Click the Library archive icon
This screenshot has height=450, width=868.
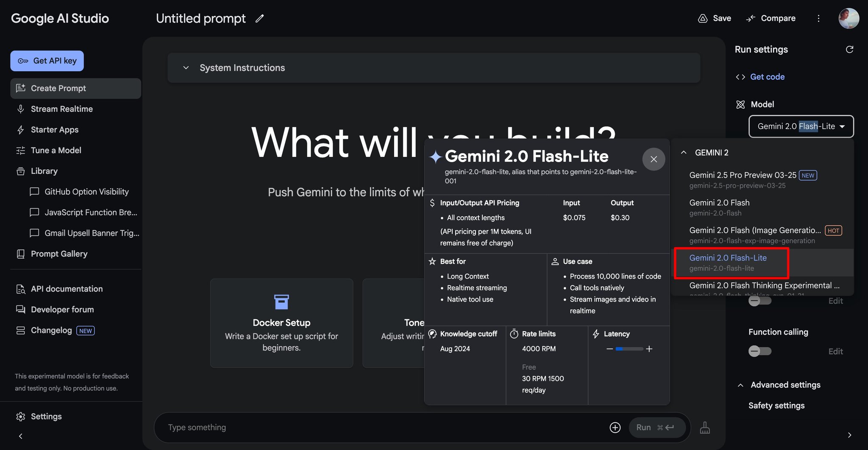20,171
